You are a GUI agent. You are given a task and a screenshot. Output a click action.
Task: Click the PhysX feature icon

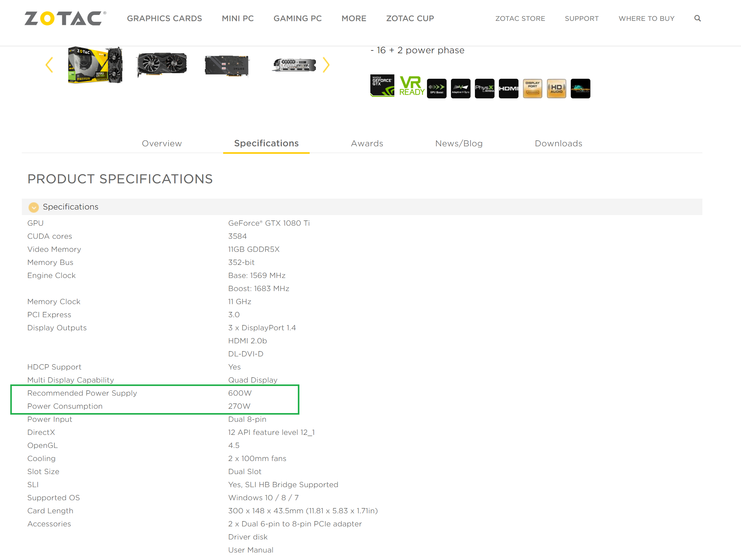[484, 88]
